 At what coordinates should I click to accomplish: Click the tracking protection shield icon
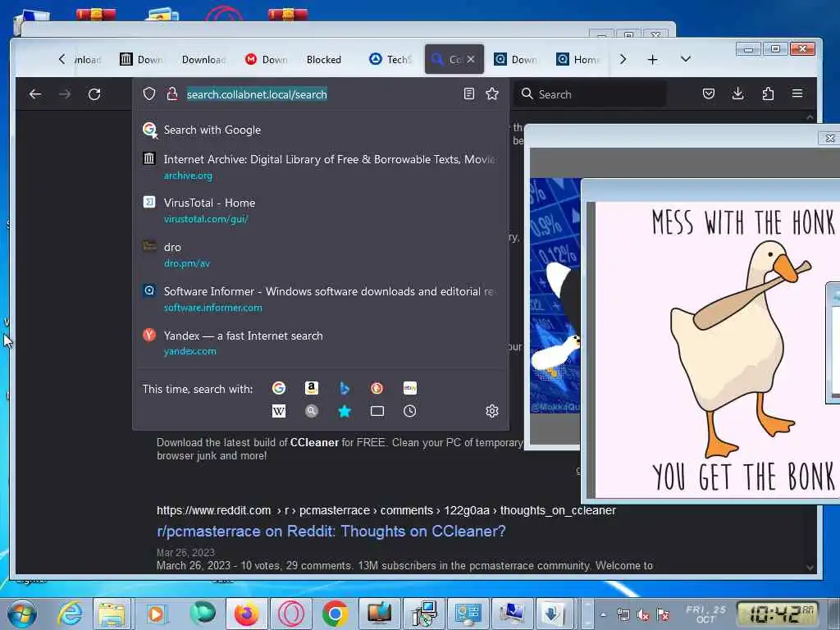[x=149, y=94]
